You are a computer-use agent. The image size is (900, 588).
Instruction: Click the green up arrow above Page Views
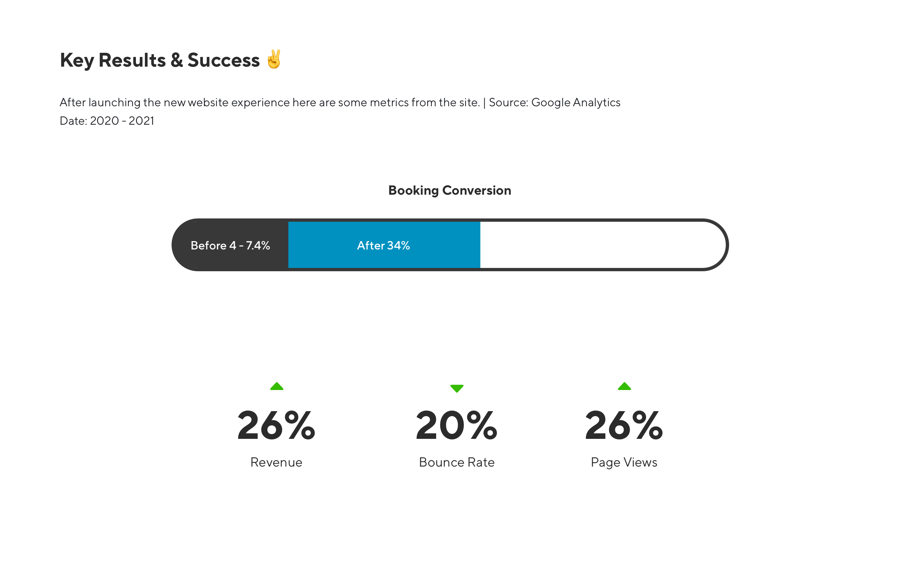(624, 386)
